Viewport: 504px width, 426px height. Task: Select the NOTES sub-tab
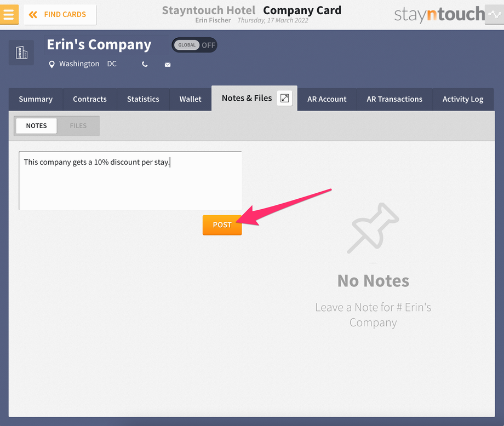(36, 125)
